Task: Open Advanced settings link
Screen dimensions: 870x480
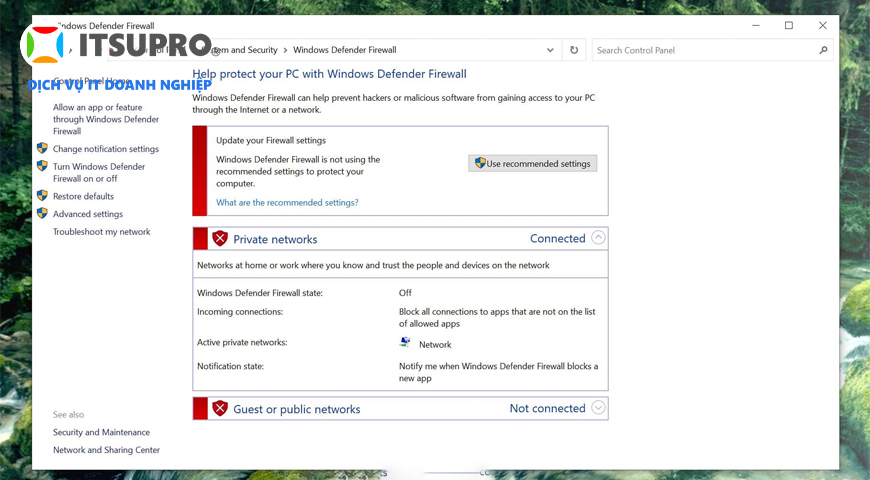Action: 88,214
